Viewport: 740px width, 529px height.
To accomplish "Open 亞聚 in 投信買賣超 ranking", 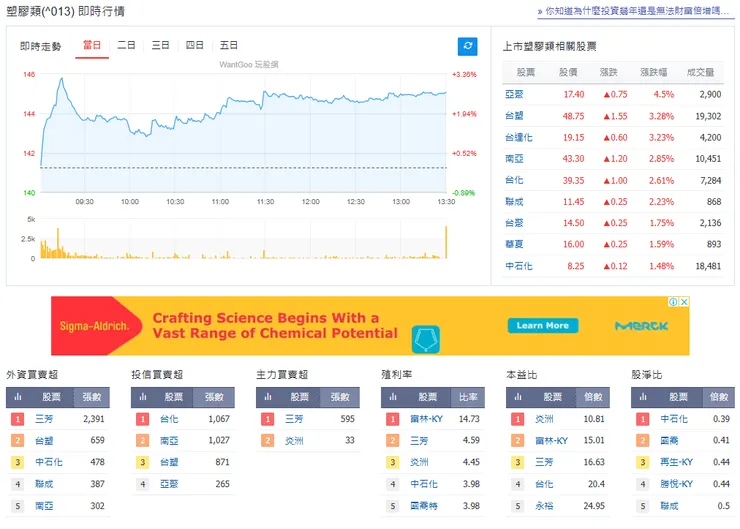I will pos(169,484).
